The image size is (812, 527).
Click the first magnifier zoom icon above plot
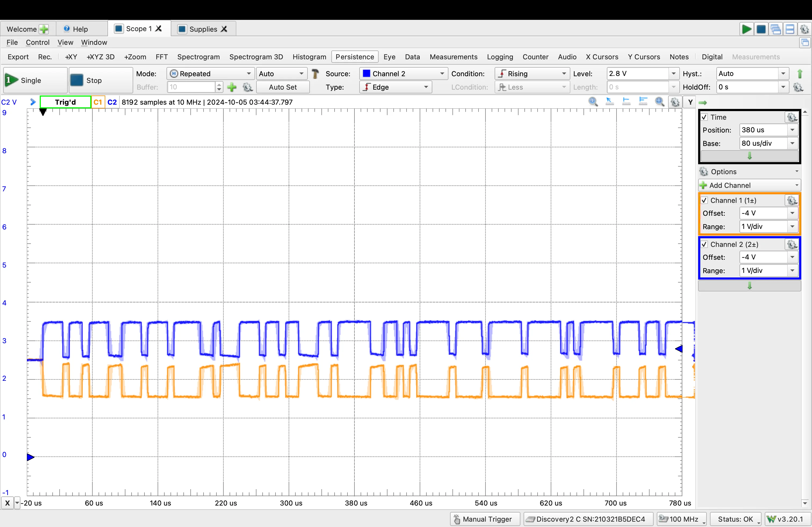tap(593, 102)
